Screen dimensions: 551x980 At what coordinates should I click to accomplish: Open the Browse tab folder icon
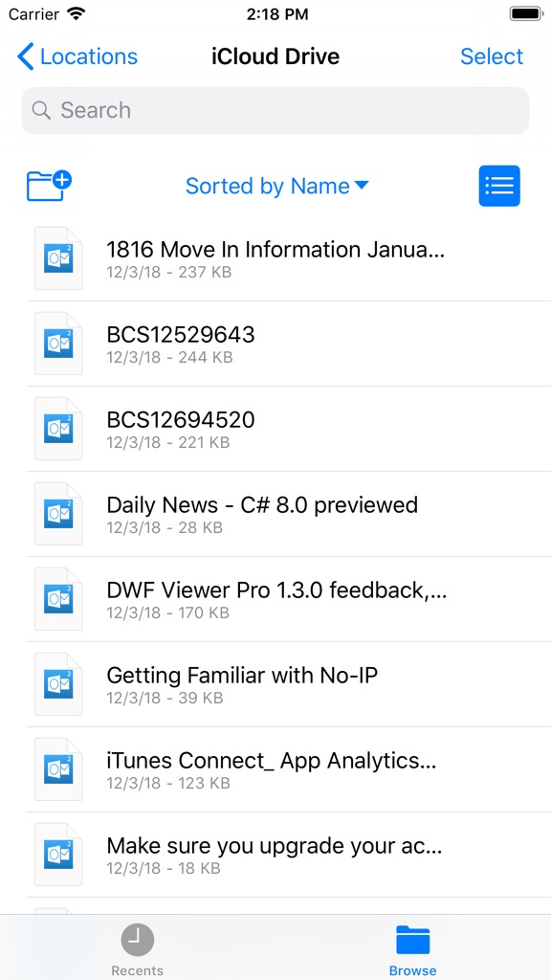point(412,941)
